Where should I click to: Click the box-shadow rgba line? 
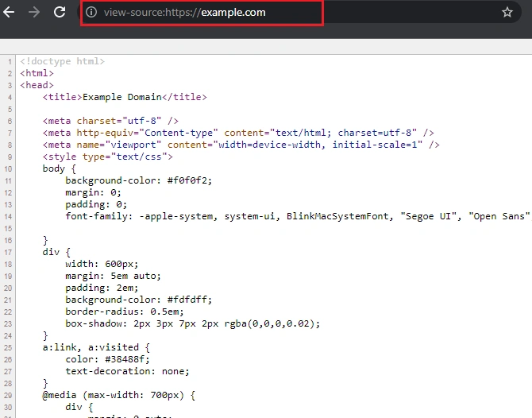193,323
